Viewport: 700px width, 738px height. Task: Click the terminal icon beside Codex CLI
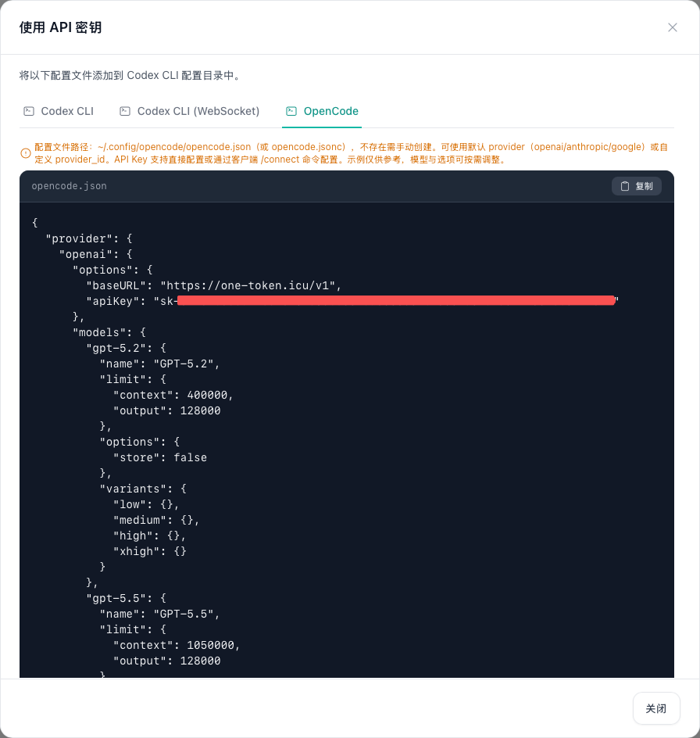pyautogui.click(x=29, y=111)
